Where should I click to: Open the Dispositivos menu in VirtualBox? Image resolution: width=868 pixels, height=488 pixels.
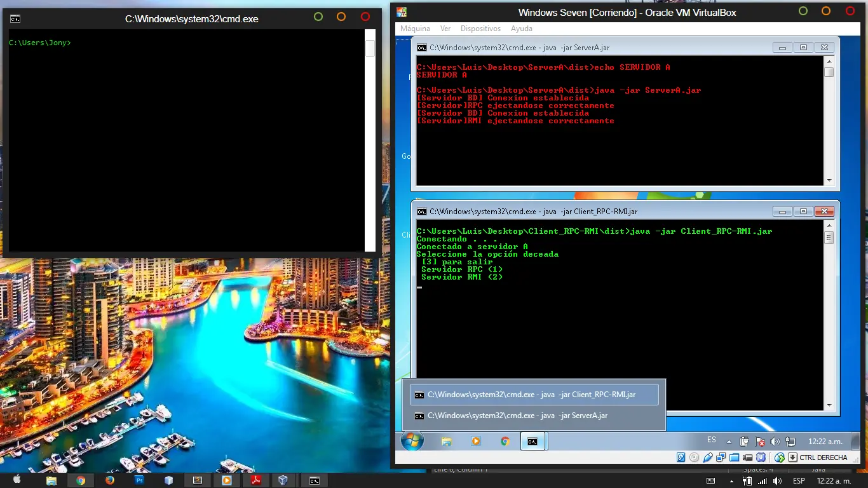(x=480, y=29)
